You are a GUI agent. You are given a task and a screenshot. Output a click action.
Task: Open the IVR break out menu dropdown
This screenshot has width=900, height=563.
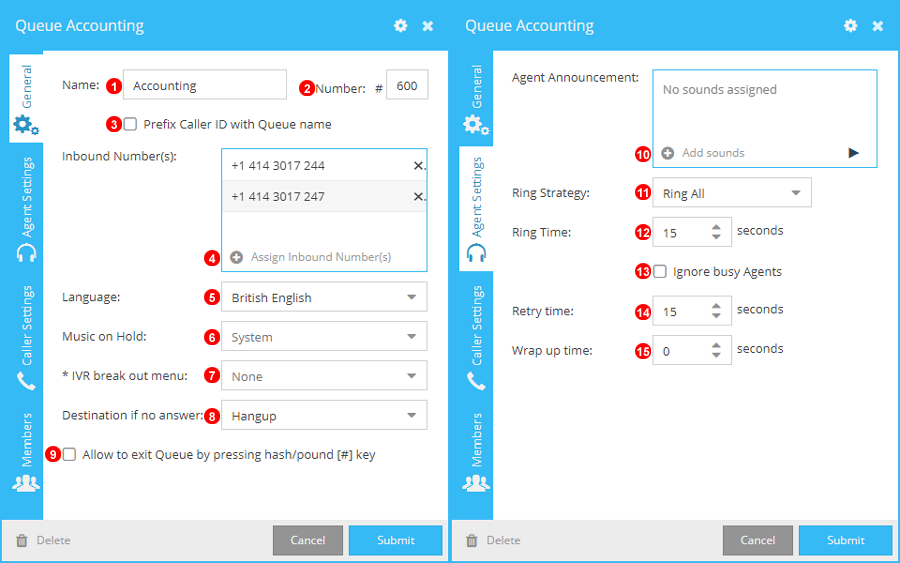(324, 376)
